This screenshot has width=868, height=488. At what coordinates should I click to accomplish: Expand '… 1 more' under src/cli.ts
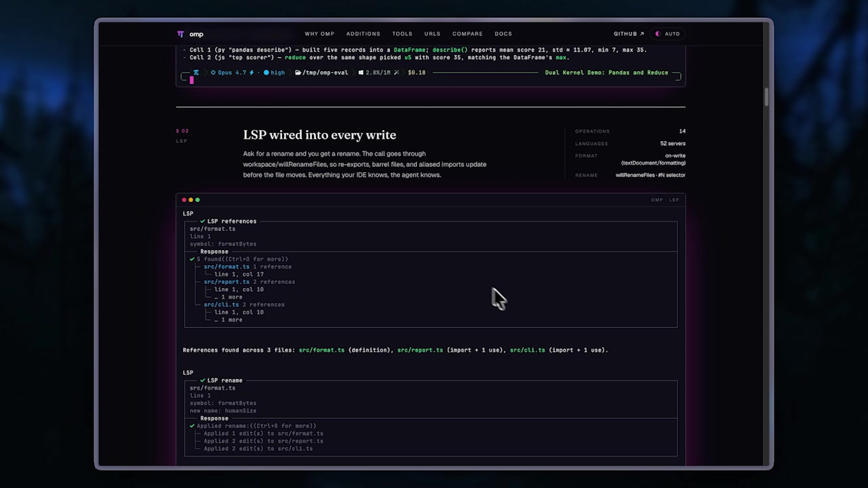tap(228, 320)
